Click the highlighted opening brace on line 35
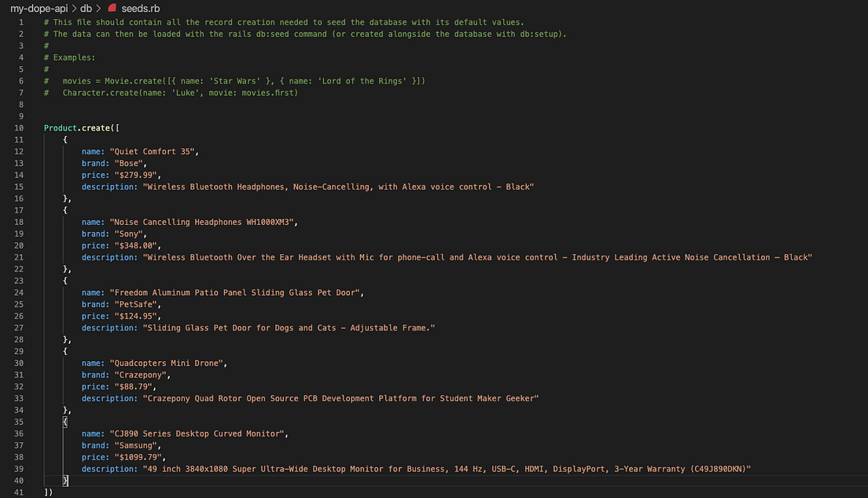The width and height of the screenshot is (868, 498). [65, 422]
